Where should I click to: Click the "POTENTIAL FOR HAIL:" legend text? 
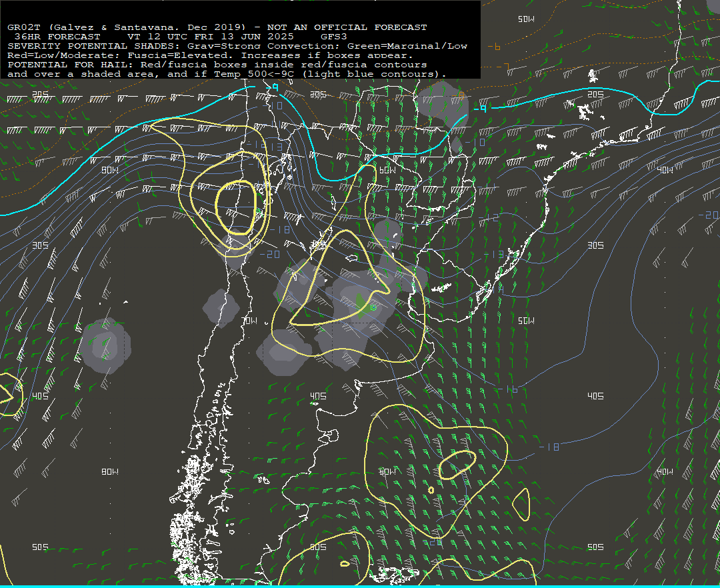[71, 65]
